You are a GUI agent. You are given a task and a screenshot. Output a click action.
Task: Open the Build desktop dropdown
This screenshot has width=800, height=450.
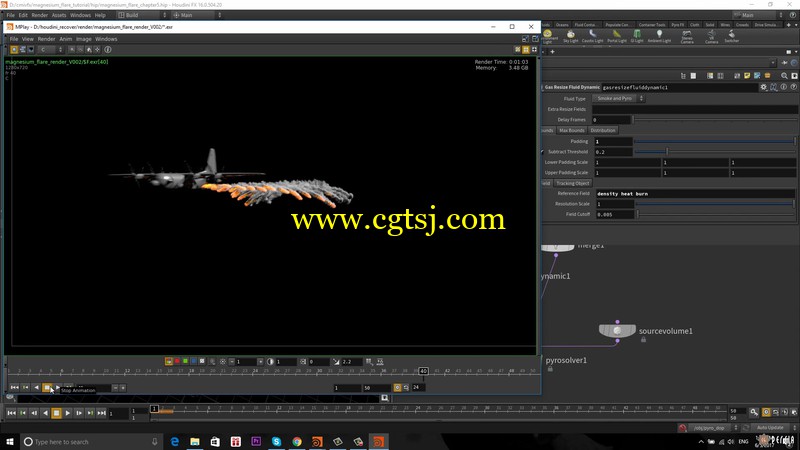pos(142,15)
